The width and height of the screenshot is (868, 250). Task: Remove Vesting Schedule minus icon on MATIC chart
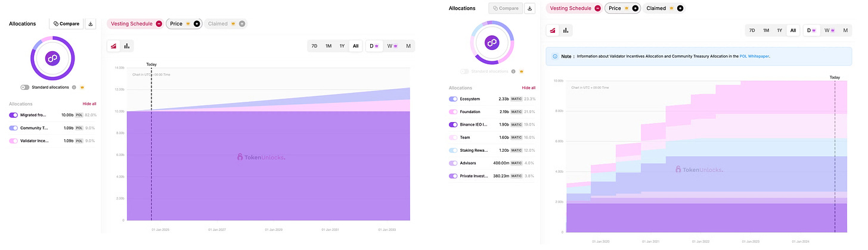pos(597,8)
